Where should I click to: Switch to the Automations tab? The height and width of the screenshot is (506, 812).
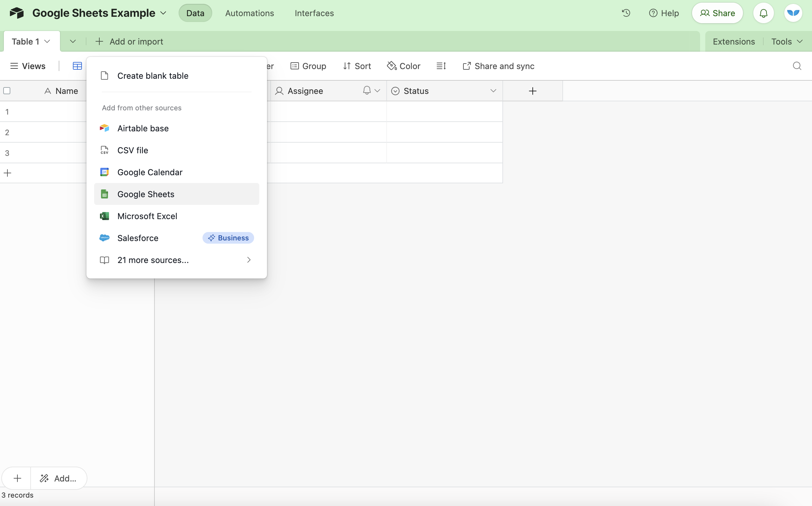250,13
